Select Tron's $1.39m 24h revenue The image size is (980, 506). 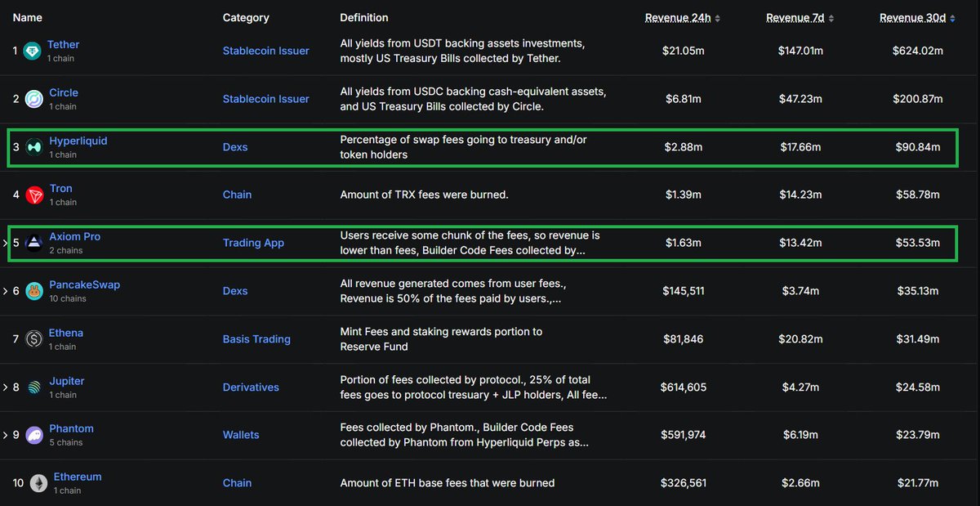coord(684,195)
